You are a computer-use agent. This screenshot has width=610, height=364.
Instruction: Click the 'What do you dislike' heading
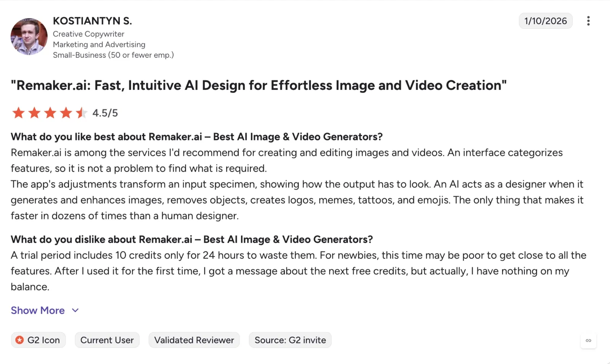point(192,239)
